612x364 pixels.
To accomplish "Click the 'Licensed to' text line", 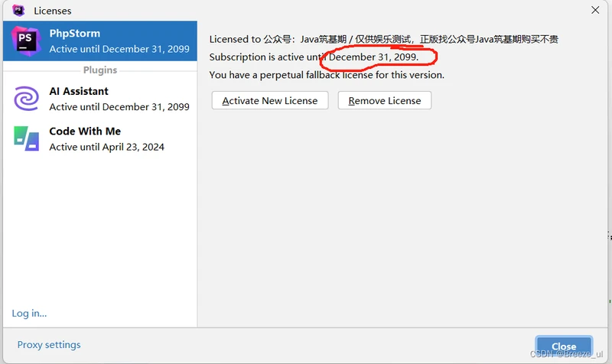I will point(384,40).
